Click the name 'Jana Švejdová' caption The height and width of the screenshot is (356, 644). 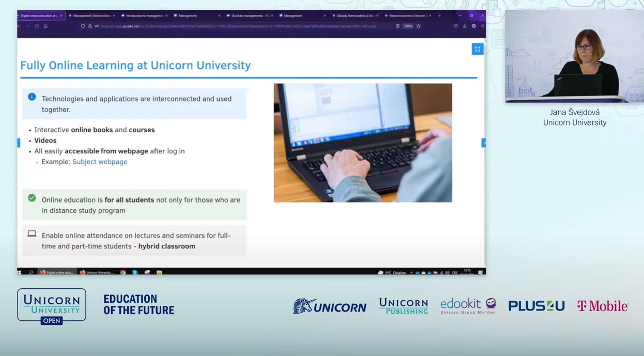tap(575, 112)
